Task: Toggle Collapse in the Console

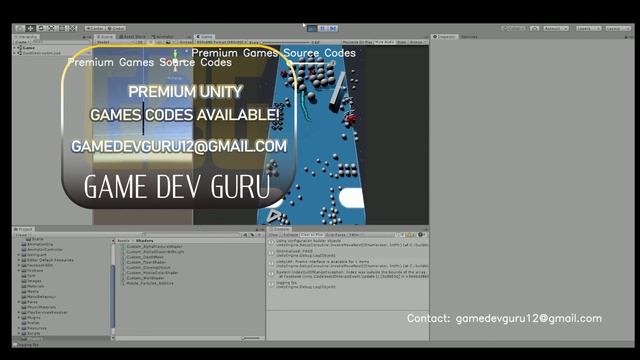Action: click(x=290, y=235)
